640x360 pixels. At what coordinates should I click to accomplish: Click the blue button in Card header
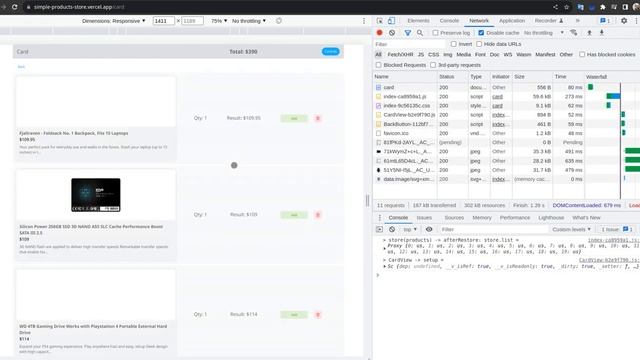[330, 51]
